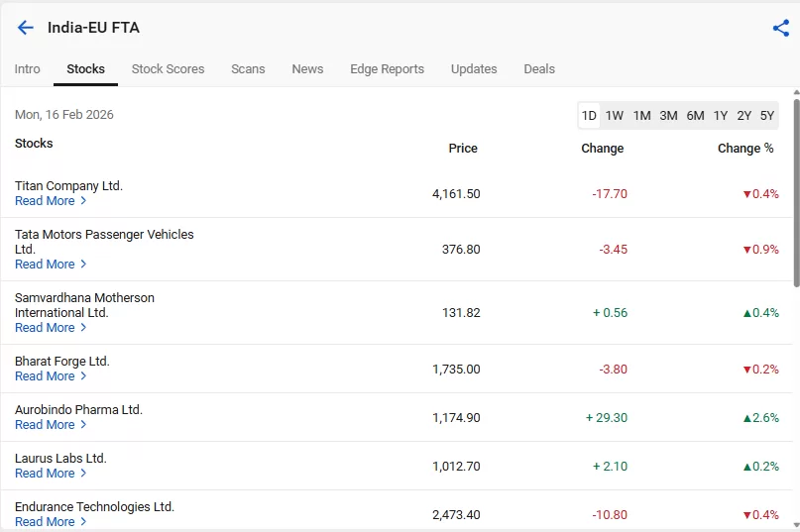
Task: Click Bharat Forge Ltd. stock name
Action: 62,362
